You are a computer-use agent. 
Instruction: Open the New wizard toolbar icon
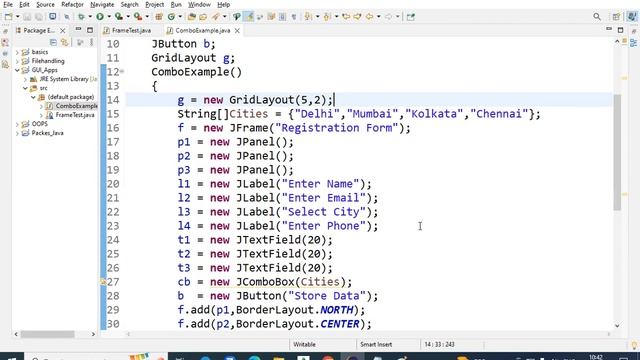pos(8,17)
